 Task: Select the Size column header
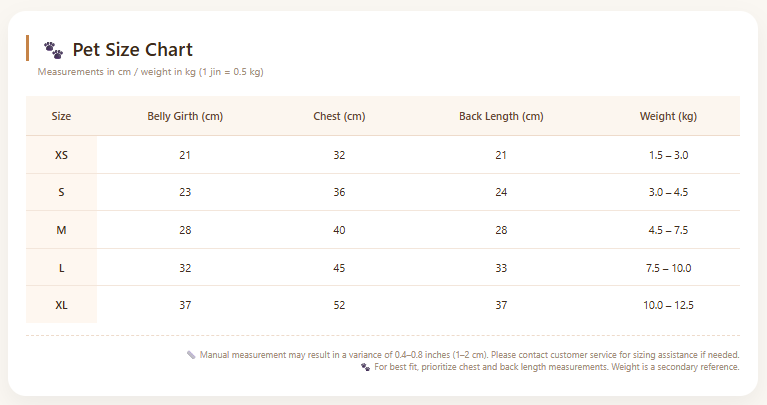tap(61, 116)
